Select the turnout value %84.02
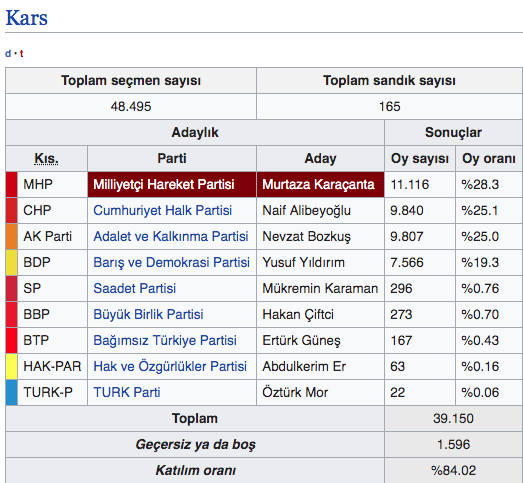This screenshot has width=523, height=483. click(453, 470)
